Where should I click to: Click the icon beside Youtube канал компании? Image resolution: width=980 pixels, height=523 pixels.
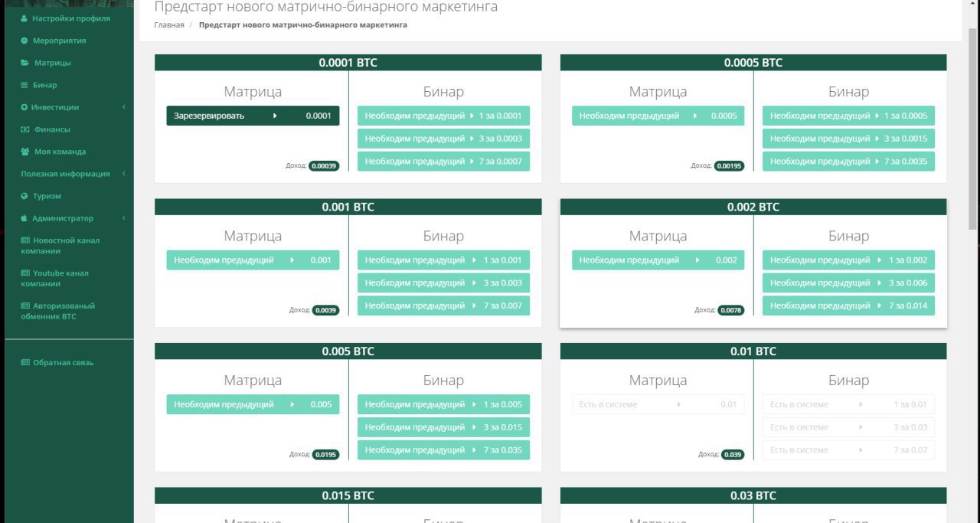(25, 273)
